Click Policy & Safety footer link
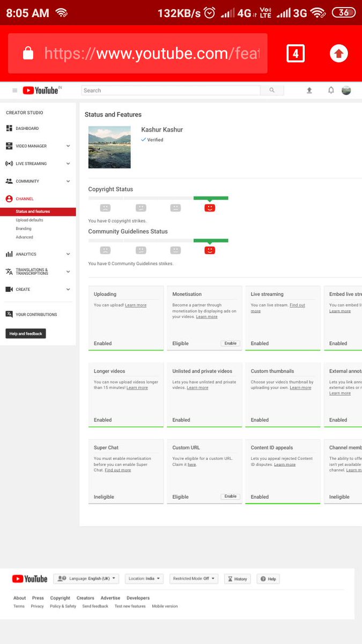Screen dimensions: 362x644 pos(63,606)
